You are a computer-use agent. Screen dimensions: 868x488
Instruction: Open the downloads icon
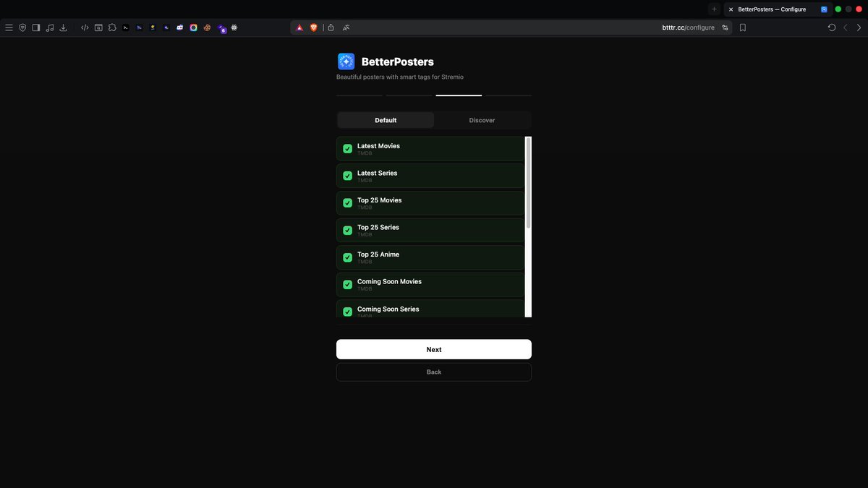click(63, 27)
